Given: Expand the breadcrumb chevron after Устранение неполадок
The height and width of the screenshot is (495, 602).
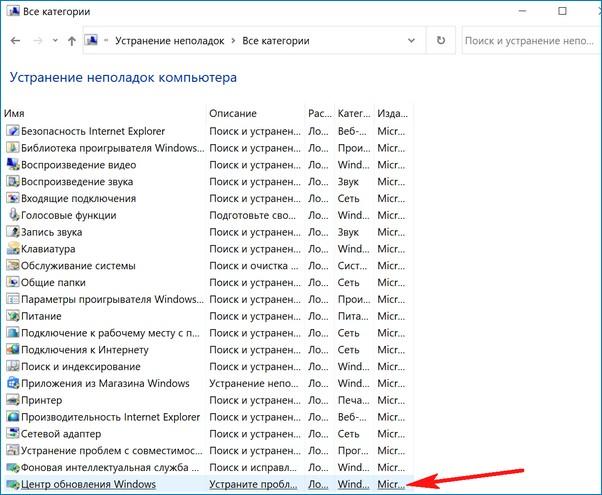Looking at the screenshot, I should coord(233,41).
